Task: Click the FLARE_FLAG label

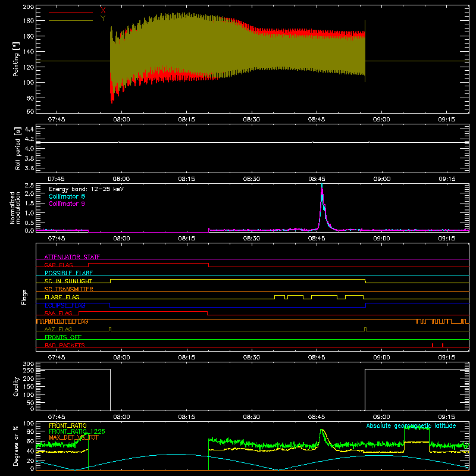Action: point(62,297)
